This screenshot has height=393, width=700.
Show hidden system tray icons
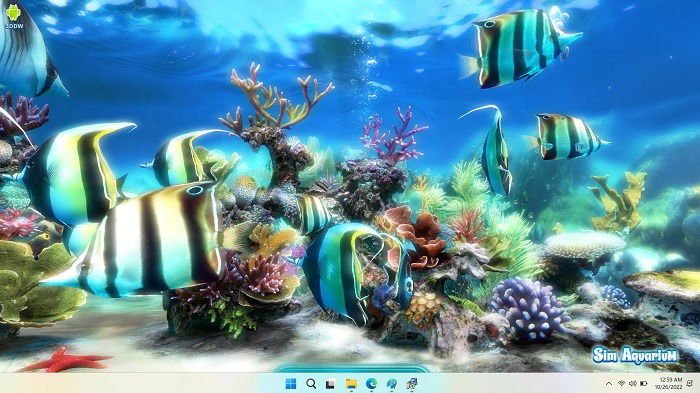[x=608, y=384]
